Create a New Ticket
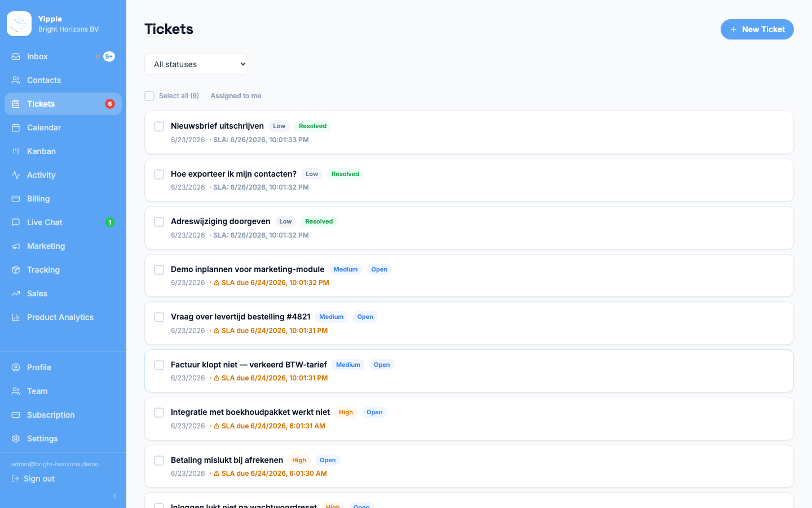 (x=757, y=29)
